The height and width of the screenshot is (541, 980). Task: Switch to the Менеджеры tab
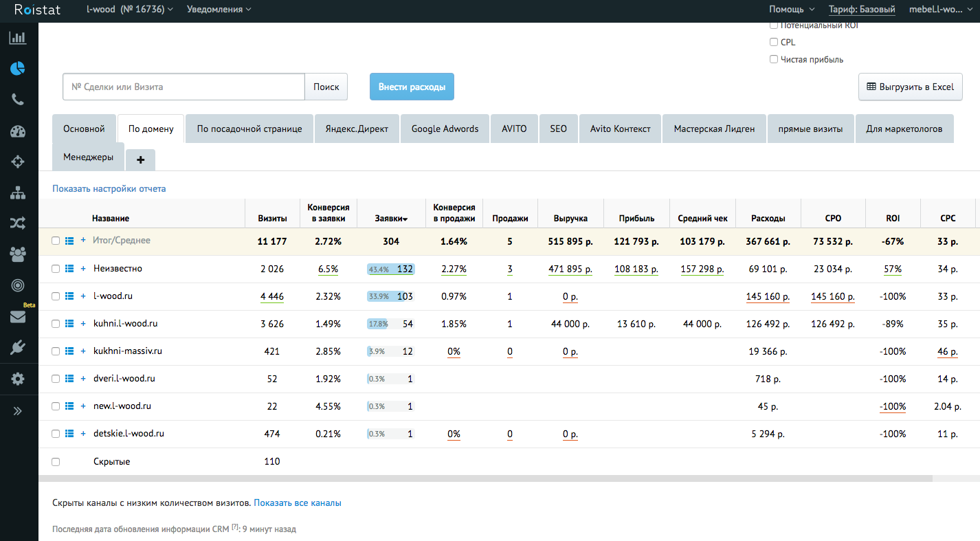click(88, 157)
